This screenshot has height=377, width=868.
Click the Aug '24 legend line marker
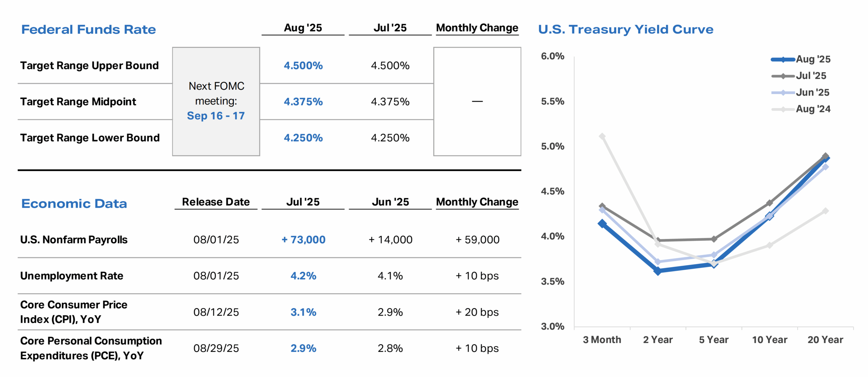click(783, 109)
